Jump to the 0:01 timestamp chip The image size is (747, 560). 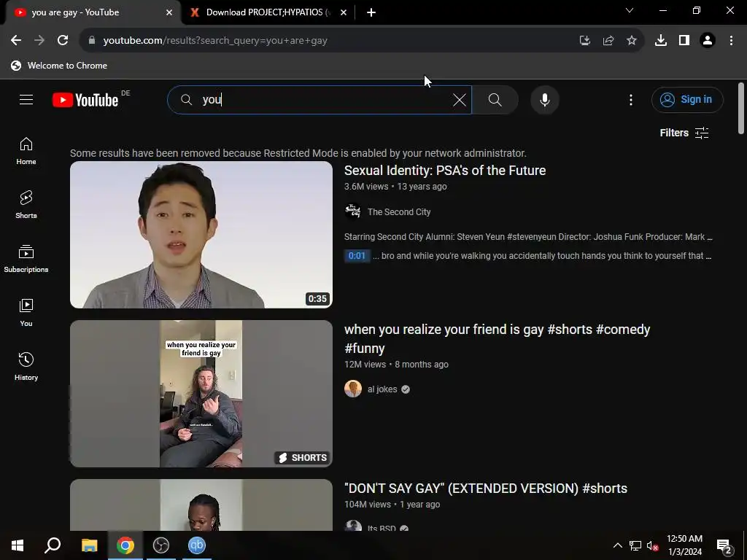[x=357, y=256]
